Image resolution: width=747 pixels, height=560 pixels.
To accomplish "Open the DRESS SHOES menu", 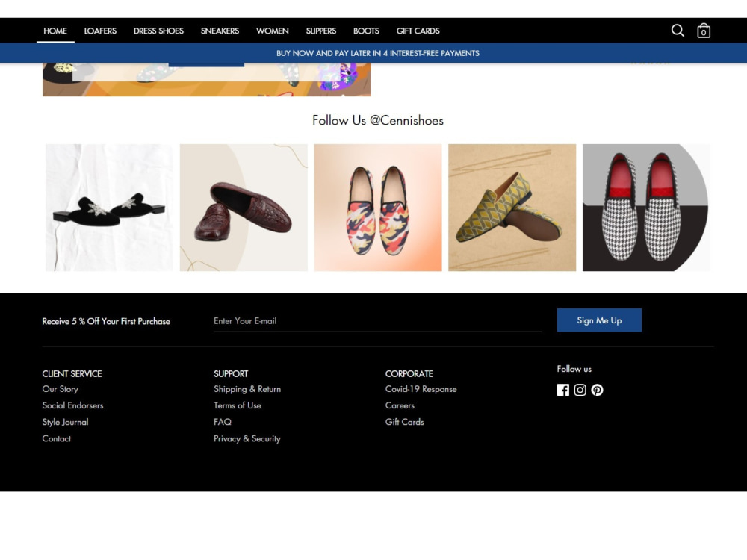I will coord(158,31).
